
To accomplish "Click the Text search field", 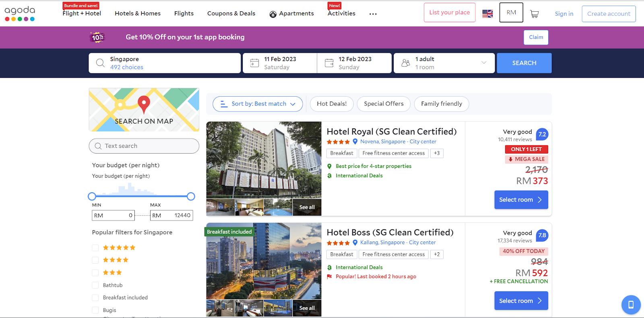I will click(144, 146).
